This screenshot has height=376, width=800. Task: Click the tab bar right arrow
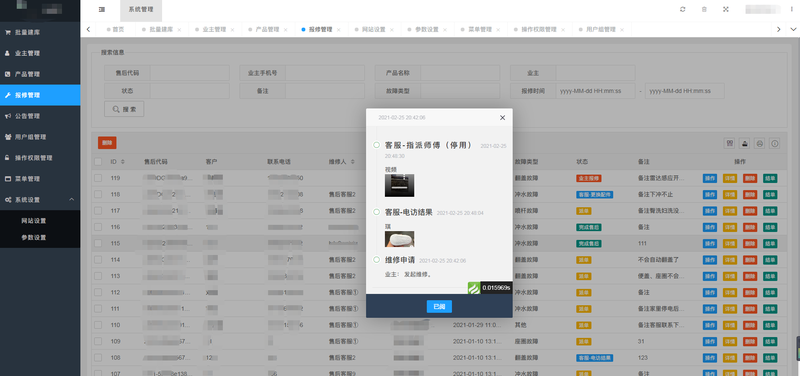(778, 30)
